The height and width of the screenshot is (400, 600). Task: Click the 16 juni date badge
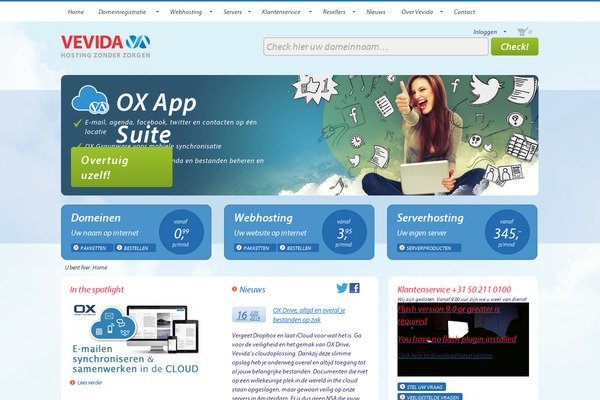click(249, 315)
